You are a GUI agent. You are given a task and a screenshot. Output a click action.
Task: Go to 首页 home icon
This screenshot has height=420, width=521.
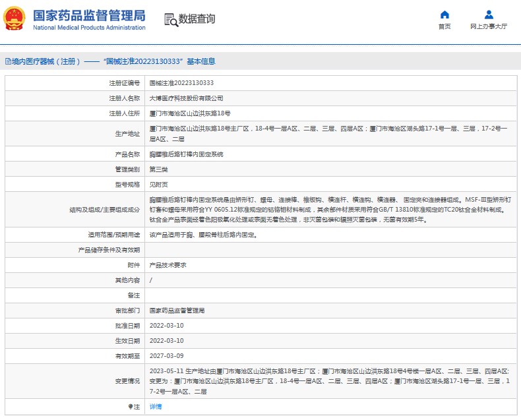(x=444, y=15)
